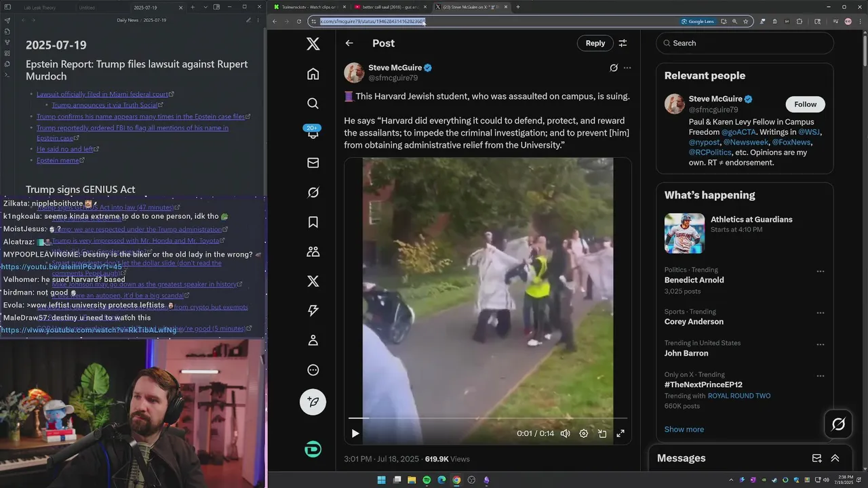
Task: Go to X Home in sidebar
Action: click(x=313, y=74)
